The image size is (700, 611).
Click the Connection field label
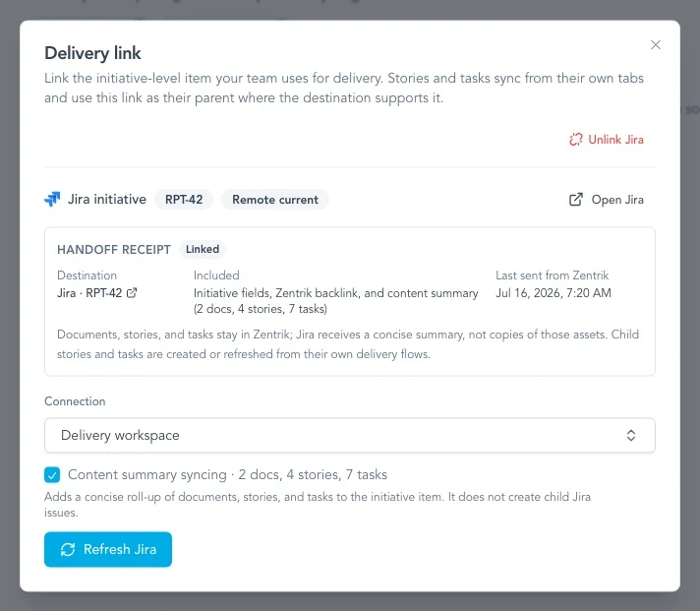pyautogui.click(x=75, y=401)
